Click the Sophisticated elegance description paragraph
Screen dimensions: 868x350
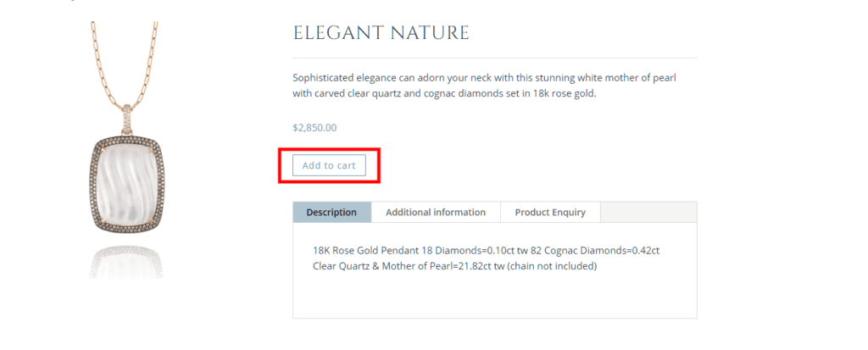(x=483, y=86)
